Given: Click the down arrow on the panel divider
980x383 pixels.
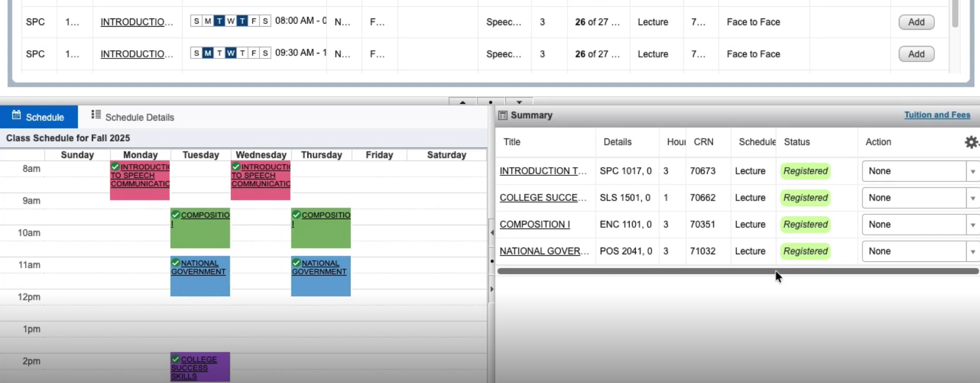Looking at the screenshot, I should (x=519, y=102).
